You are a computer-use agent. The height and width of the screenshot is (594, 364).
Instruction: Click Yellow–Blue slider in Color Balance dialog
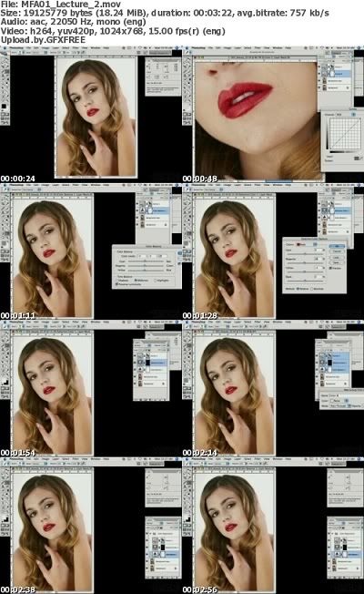coord(146,271)
